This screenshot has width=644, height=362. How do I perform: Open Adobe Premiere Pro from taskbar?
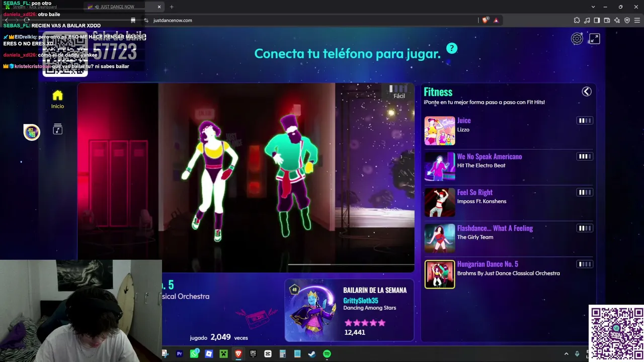pos(179,354)
